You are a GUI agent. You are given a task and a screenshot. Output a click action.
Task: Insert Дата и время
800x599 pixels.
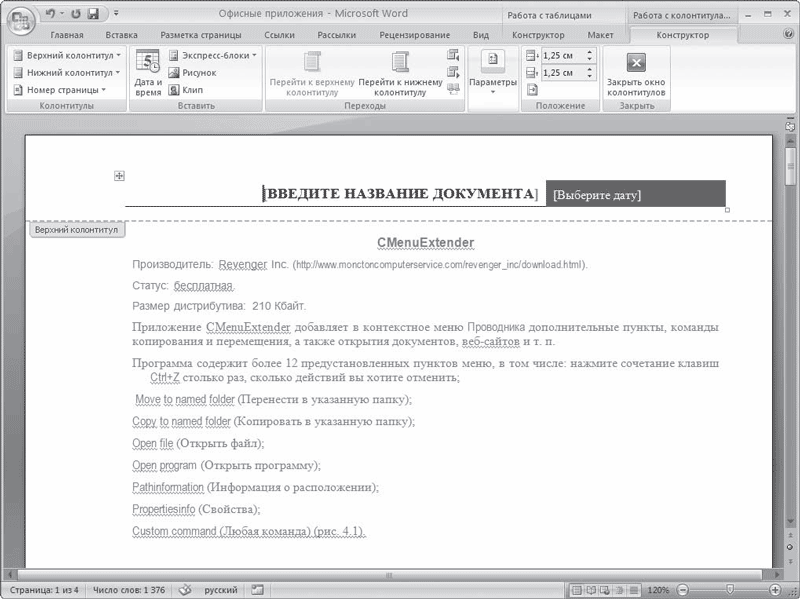coord(148,73)
